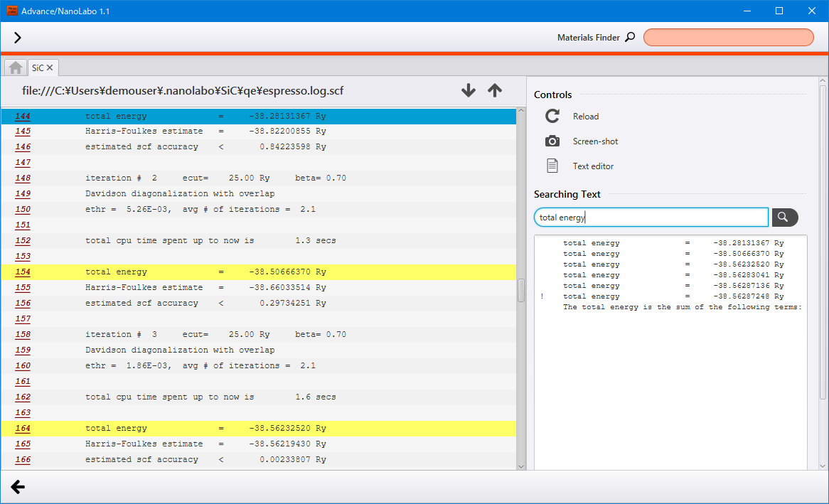The height and width of the screenshot is (504, 829).
Task: Focus the Searching Text input box
Action: tap(651, 218)
